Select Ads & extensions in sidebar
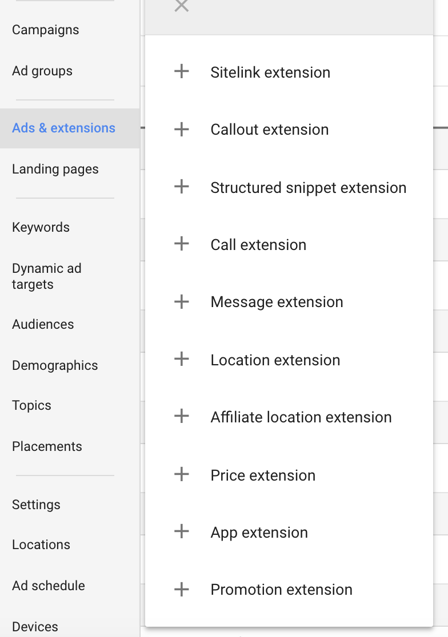The width and height of the screenshot is (448, 637). (x=64, y=128)
